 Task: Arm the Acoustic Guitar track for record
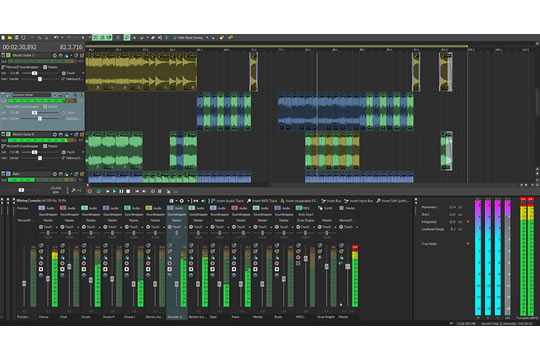(55, 95)
